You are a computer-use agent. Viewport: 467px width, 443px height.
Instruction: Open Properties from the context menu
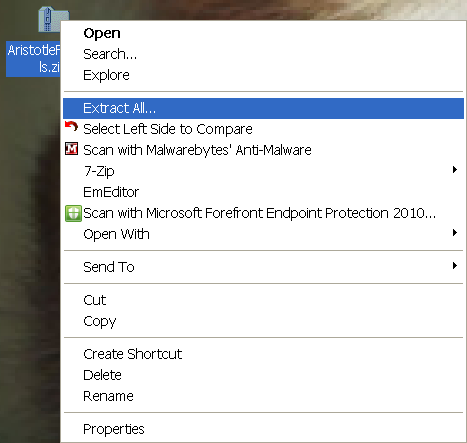(x=263, y=429)
